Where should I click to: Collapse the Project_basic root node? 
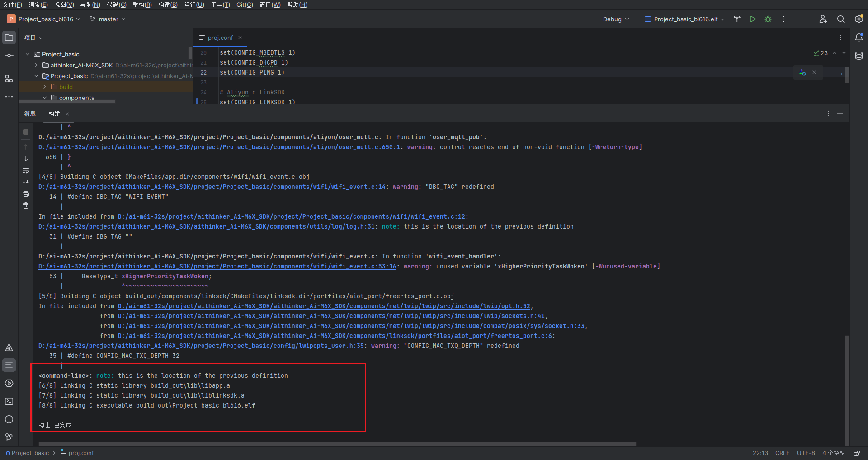28,54
